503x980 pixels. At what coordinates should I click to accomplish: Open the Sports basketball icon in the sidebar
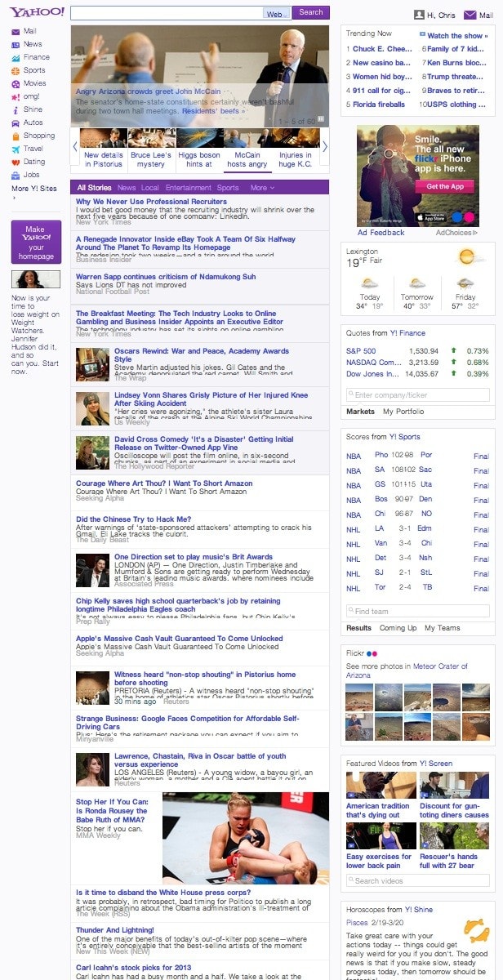pyautogui.click(x=16, y=70)
